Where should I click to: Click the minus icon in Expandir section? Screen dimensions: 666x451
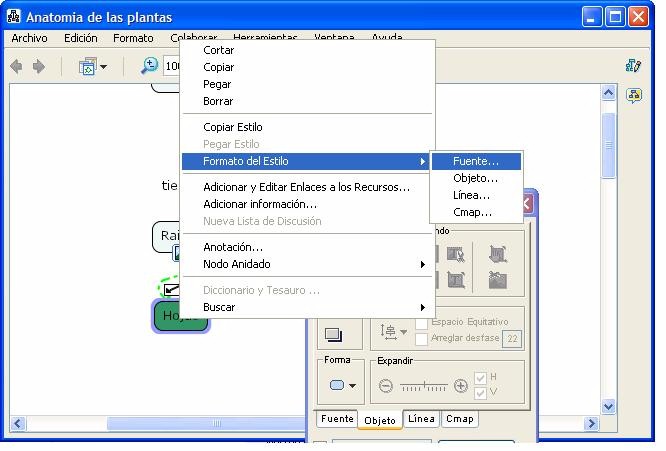[386, 386]
